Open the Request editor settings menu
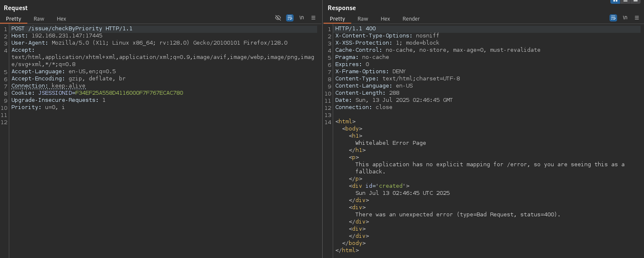 tap(313, 18)
